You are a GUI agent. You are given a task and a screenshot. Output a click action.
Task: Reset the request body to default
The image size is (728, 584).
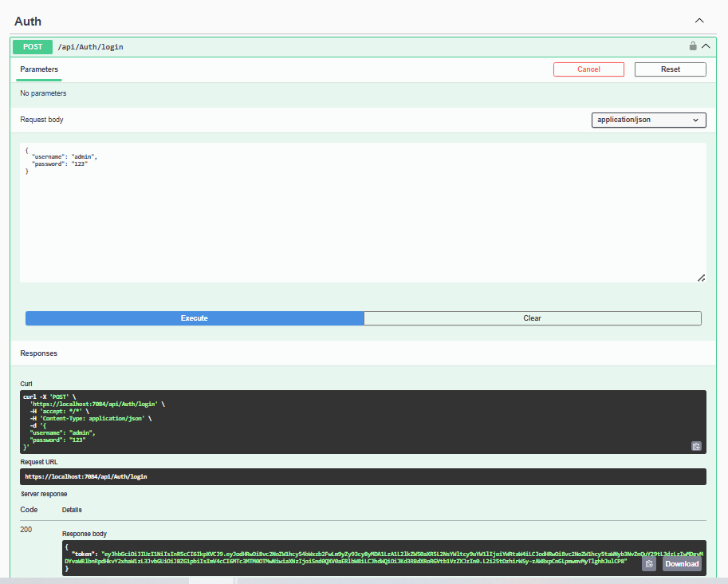click(x=670, y=69)
